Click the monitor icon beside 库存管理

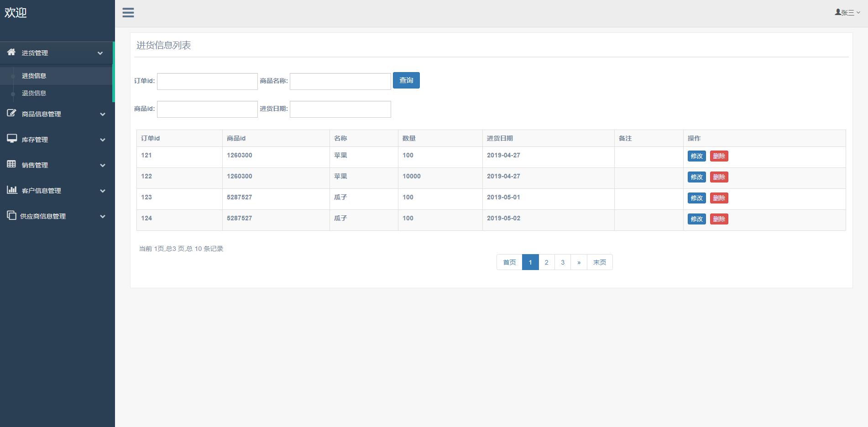point(11,139)
